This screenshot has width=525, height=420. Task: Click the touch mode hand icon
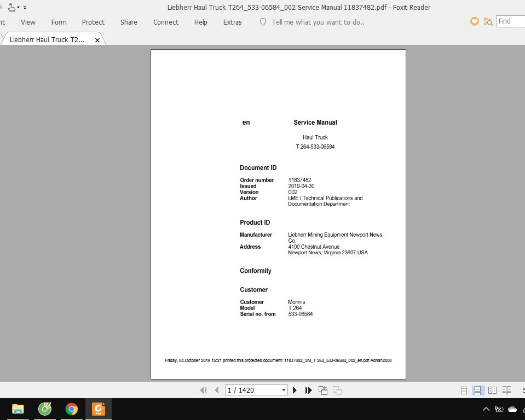click(11, 7)
